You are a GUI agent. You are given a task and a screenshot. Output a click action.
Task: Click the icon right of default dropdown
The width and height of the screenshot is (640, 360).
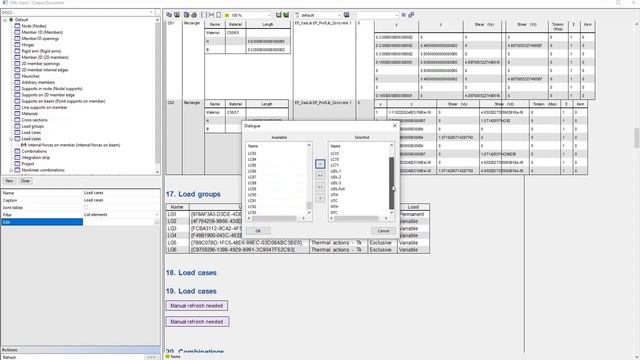[x=347, y=15]
